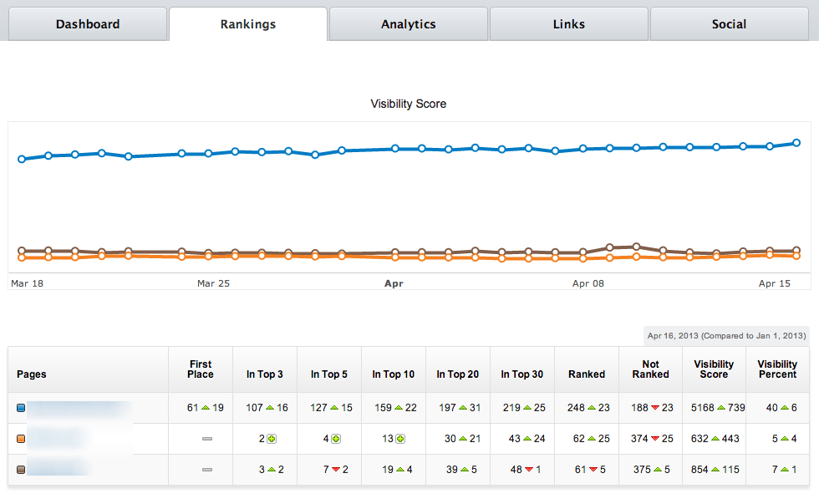
Task: Click the red down arrow in Not Ranked 188
Action: tap(655, 408)
